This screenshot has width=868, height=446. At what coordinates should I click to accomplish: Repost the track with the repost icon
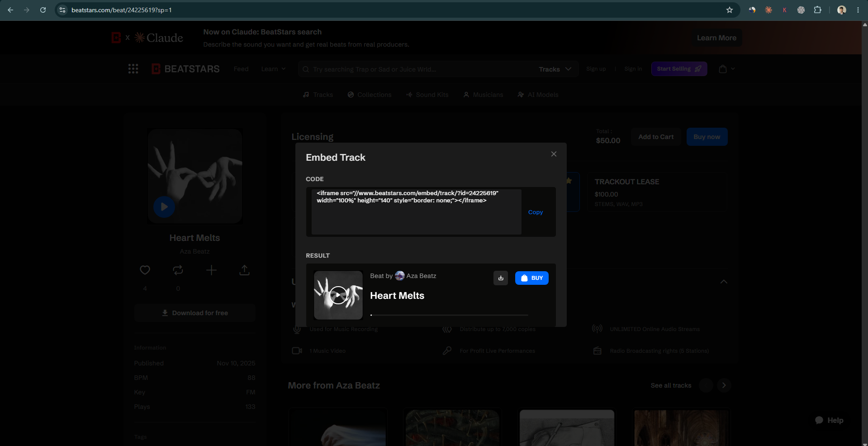(178, 270)
